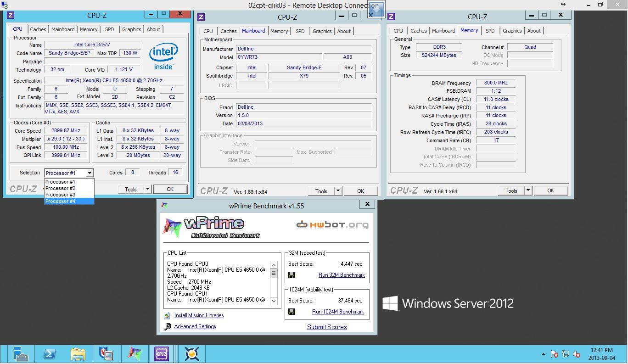Run the 32M Benchmark
This screenshot has width=628, height=364.
[342, 275]
